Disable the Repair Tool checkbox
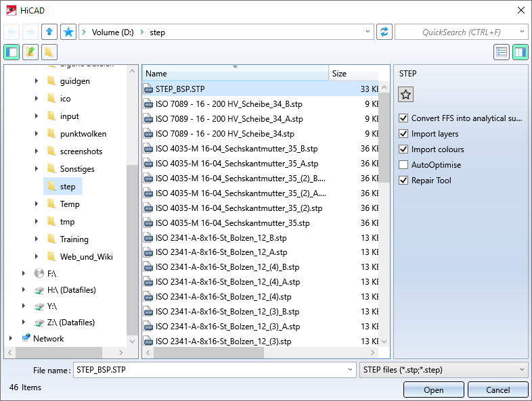 (x=404, y=181)
